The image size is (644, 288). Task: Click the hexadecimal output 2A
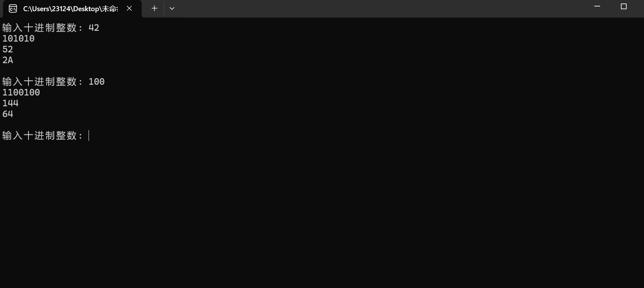(x=8, y=60)
